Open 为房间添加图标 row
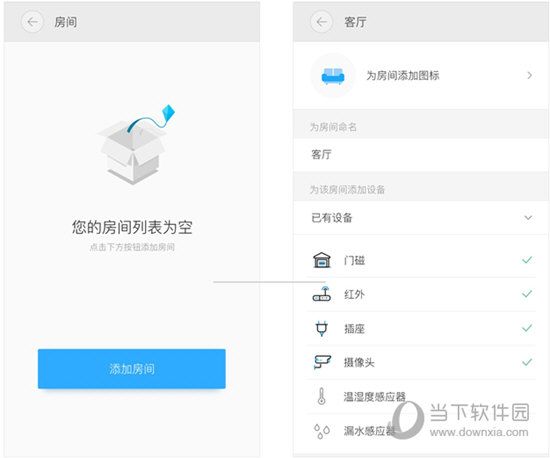Viewport: 550px width, 458px height. click(x=421, y=75)
